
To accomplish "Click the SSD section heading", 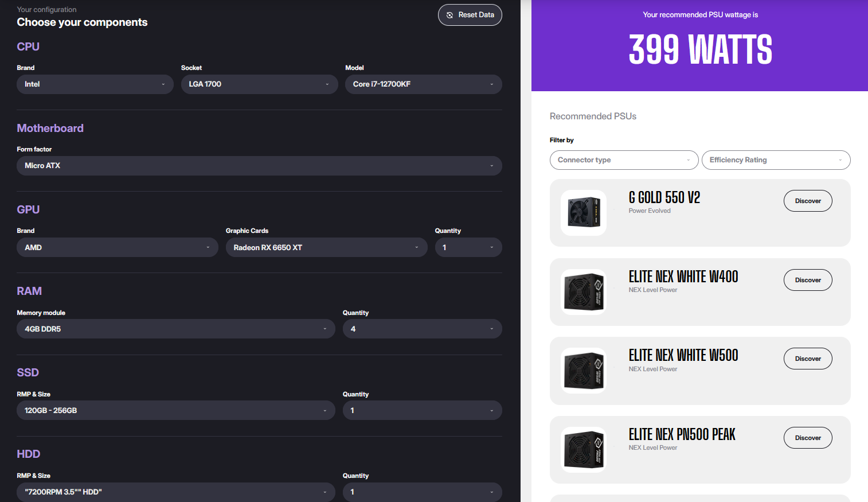I will [28, 373].
